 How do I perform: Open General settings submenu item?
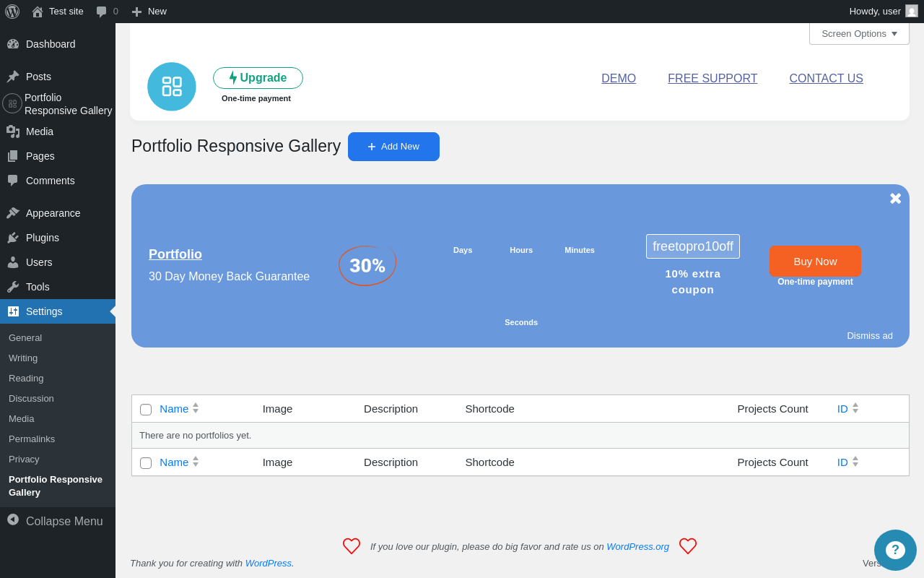click(25, 337)
